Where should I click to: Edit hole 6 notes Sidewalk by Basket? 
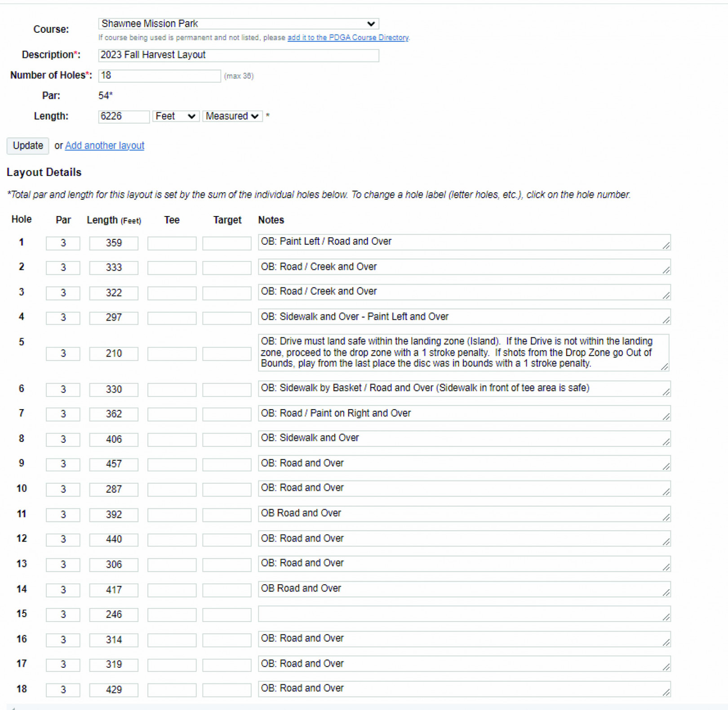click(x=464, y=388)
